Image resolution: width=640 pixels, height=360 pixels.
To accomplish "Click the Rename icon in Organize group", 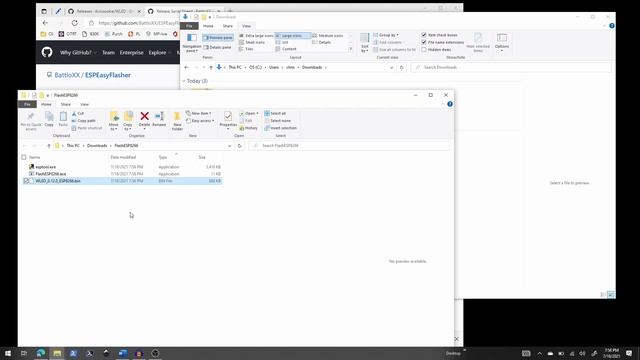I will click(x=159, y=119).
